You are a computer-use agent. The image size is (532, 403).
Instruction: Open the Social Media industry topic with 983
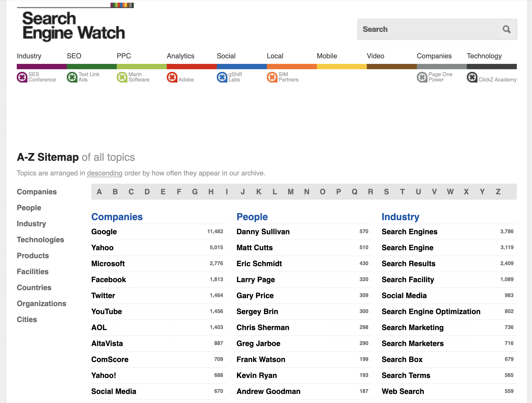click(404, 295)
